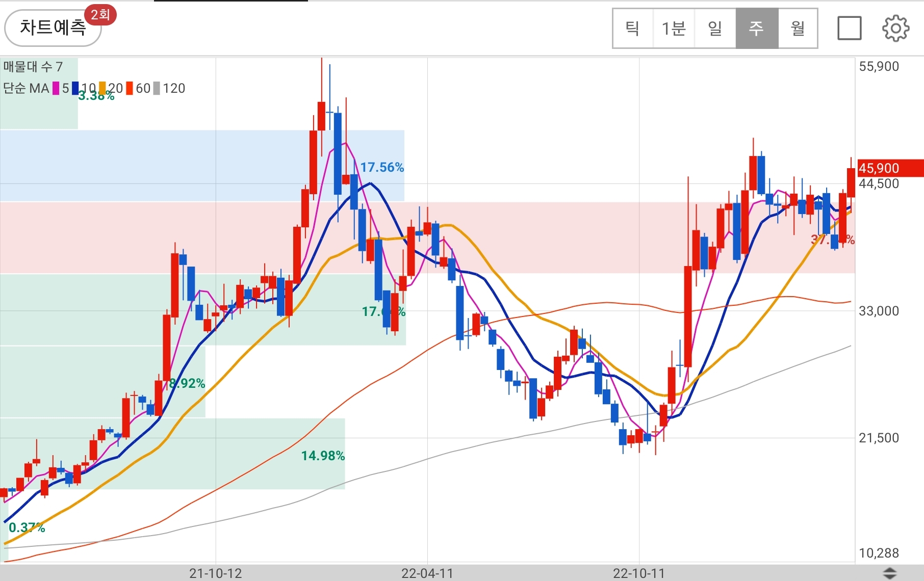Tap the 17.56% volume profile label
The height and width of the screenshot is (581, 924).
point(382,167)
